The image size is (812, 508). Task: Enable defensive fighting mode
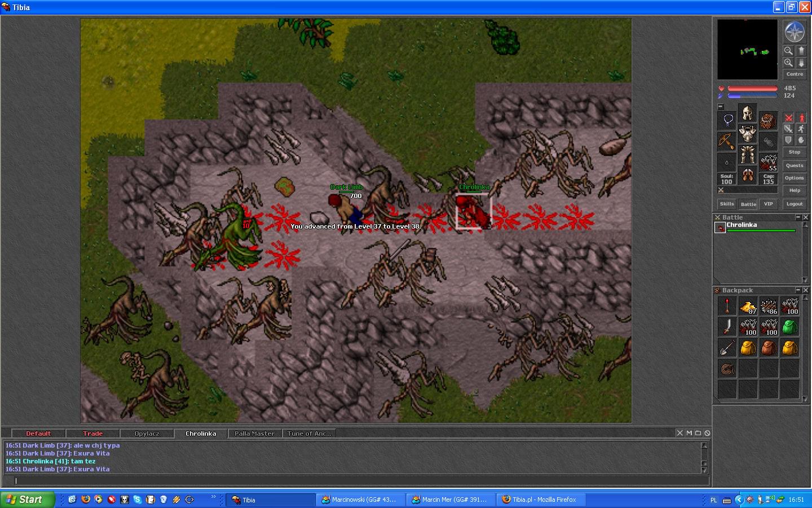[x=789, y=140]
